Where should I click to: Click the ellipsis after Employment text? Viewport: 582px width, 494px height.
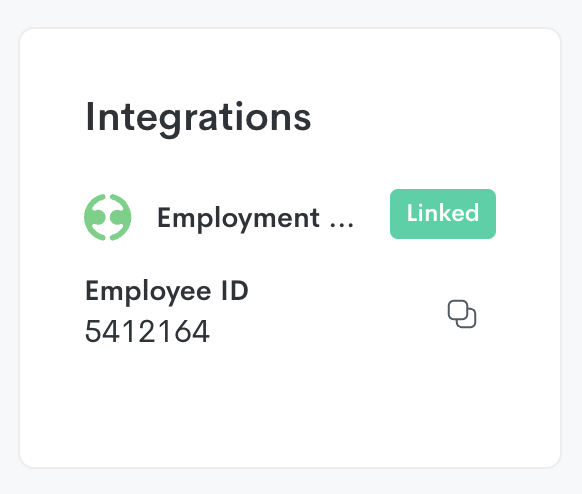pyautogui.click(x=341, y=225)
